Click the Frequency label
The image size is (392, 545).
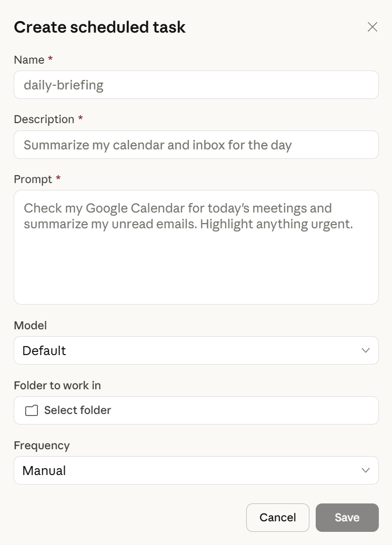42,446
